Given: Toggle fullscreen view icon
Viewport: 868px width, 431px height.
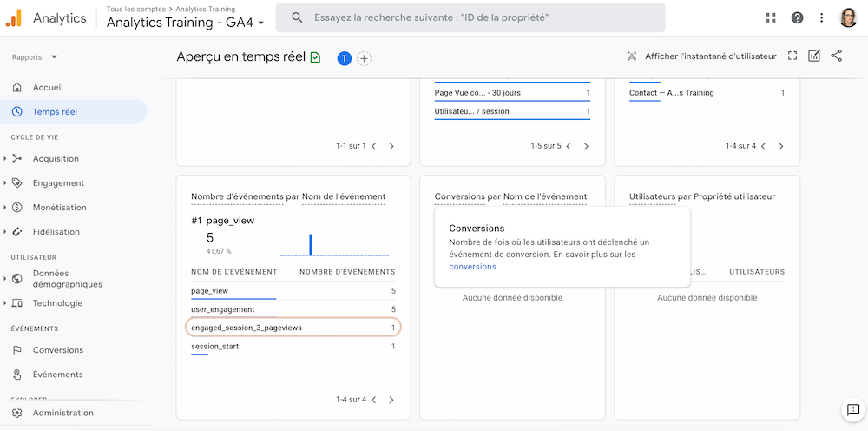Looking at the screenshot, I should click(792, 56).
